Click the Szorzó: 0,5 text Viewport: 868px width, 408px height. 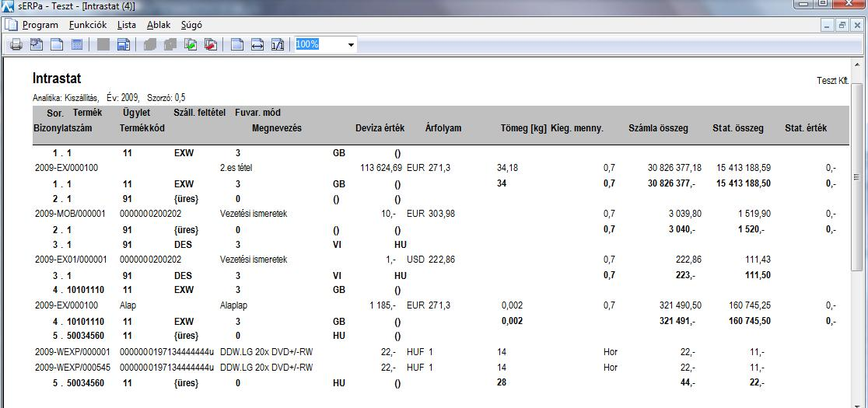(x=166, y=98)
